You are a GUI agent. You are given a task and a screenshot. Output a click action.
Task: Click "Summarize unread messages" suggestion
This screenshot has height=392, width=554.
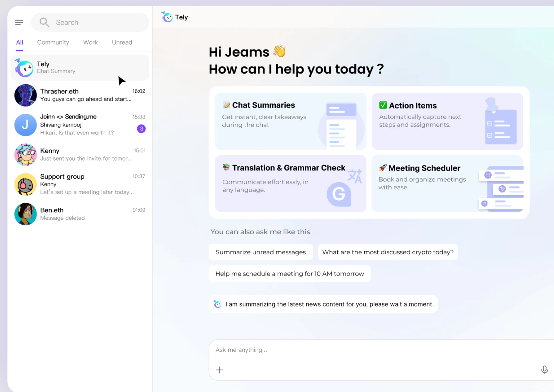[261, 252]
